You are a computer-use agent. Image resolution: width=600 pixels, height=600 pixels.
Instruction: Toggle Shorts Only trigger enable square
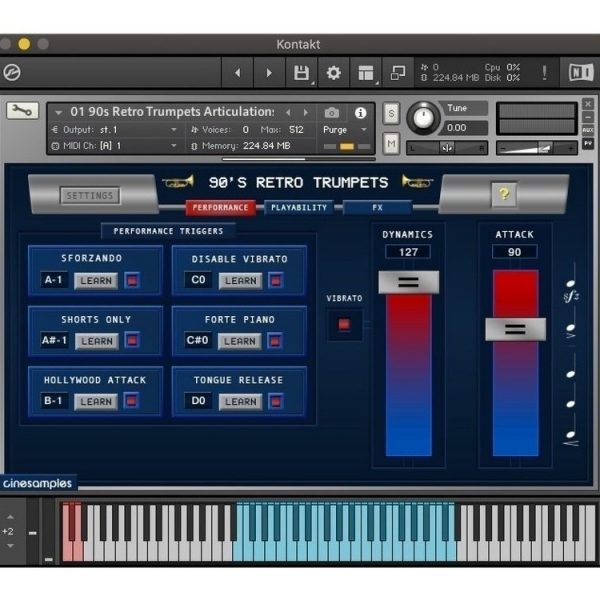coord(132,340)
